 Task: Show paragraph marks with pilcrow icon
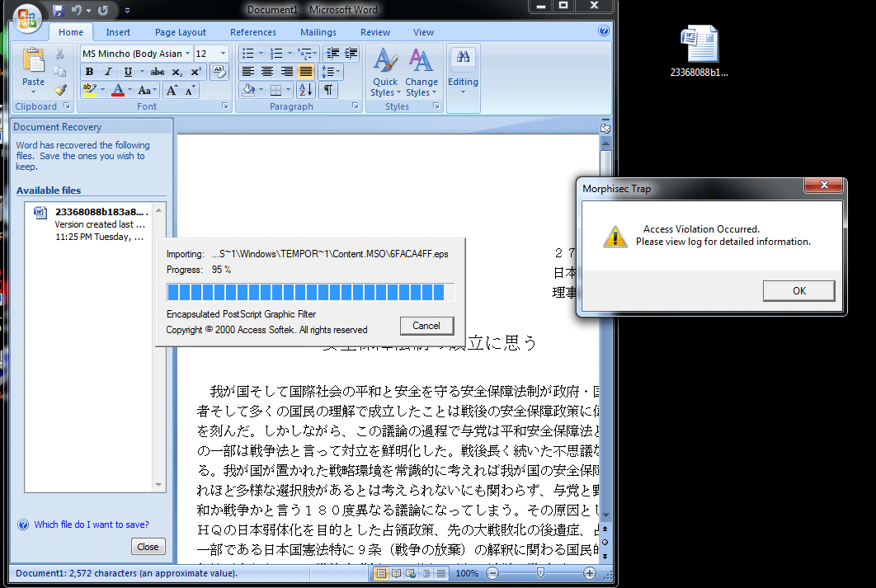coord(328,90)
